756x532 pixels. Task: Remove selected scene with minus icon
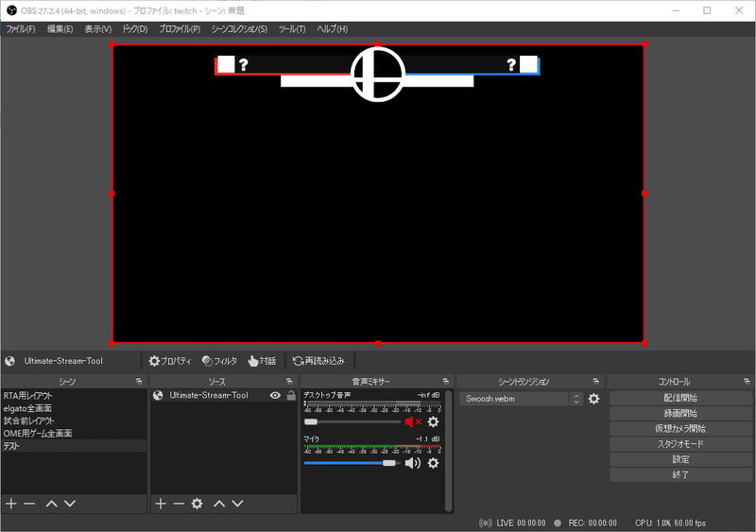click(29, 504)
